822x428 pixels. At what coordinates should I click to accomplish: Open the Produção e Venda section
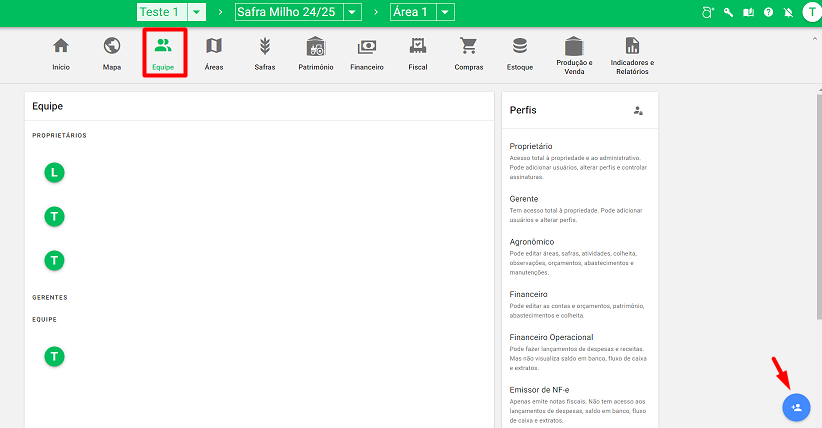[x=573, y=52]
